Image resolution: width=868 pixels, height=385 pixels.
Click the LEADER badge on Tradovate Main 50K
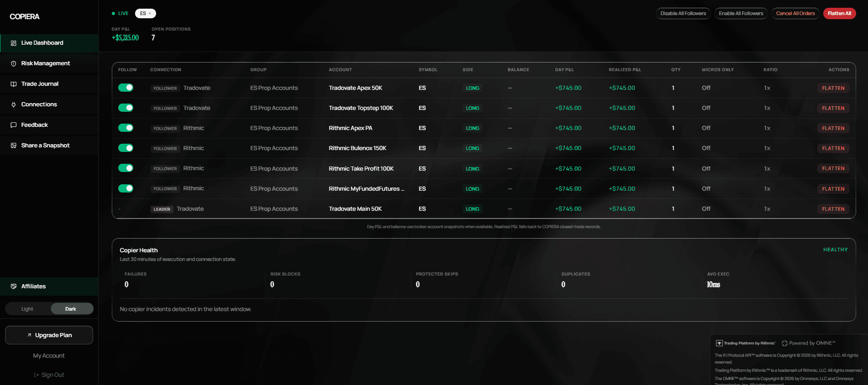(162, 209)
